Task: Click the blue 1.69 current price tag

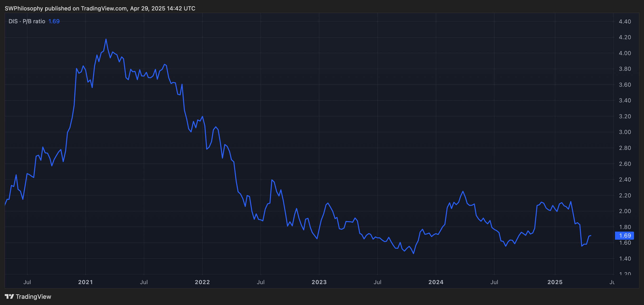Action: 625,236
